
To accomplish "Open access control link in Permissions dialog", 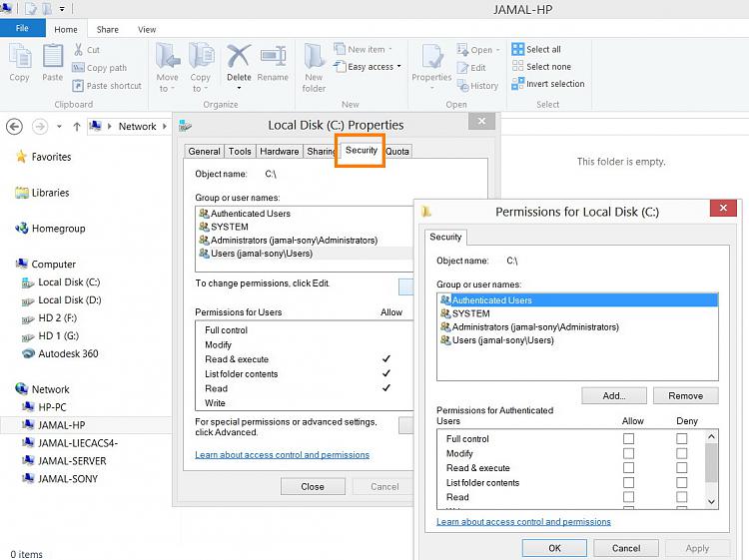I will tap(523, 522).
